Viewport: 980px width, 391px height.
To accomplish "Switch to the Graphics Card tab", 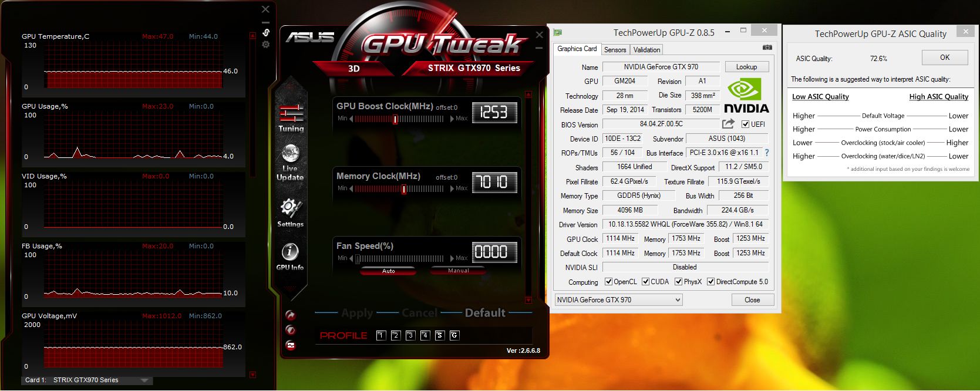I will point(577,49).
